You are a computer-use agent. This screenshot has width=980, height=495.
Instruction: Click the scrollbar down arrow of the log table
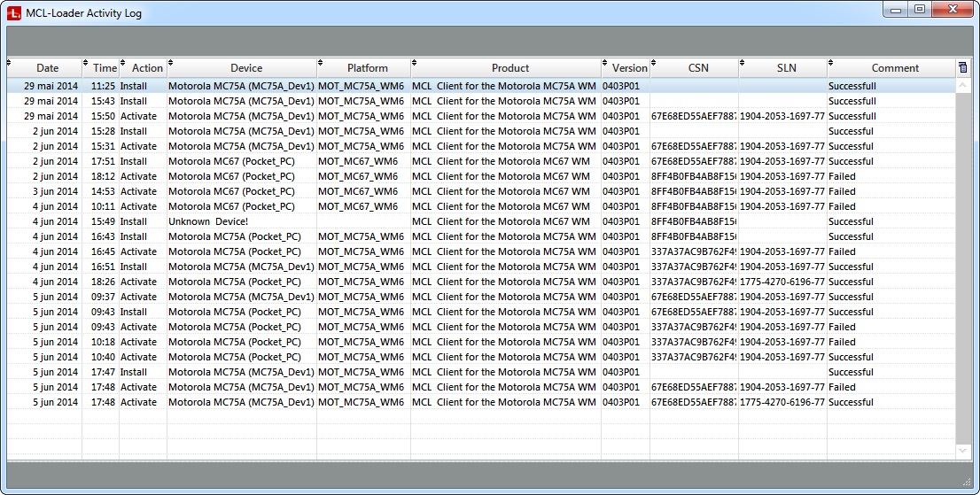(963, 450)
